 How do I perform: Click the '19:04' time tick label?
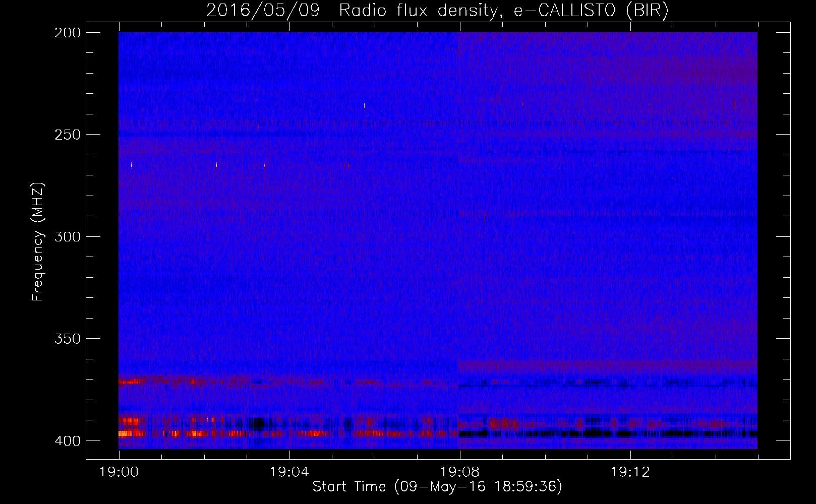[289, 472]
